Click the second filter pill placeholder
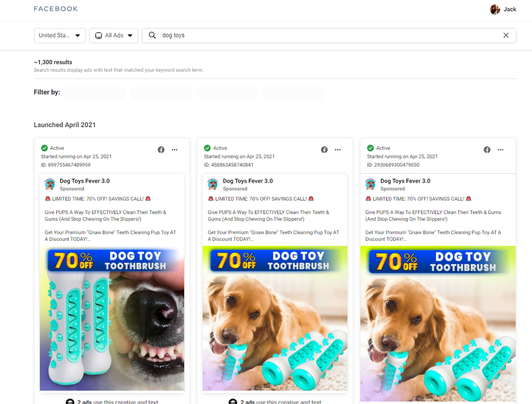The height and width of the screenshot is (404, 532). pos(161,93)
